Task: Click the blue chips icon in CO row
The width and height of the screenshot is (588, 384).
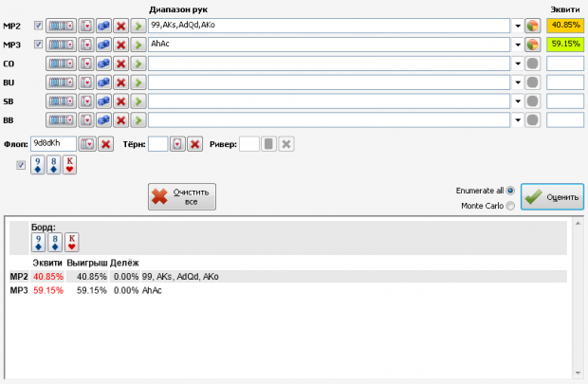Action: [x=103, y=64]
